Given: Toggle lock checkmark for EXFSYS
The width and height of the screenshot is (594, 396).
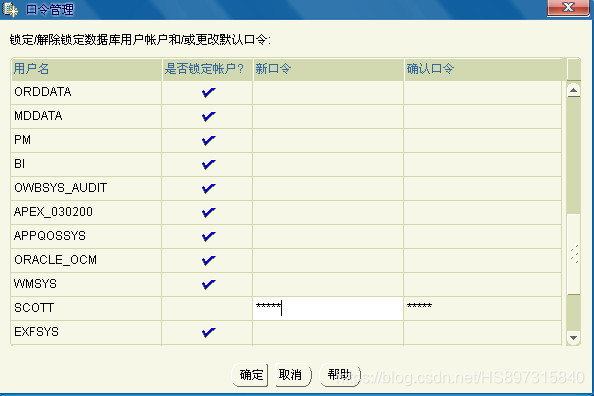Looking at the screenshot, I should [208, 332].
